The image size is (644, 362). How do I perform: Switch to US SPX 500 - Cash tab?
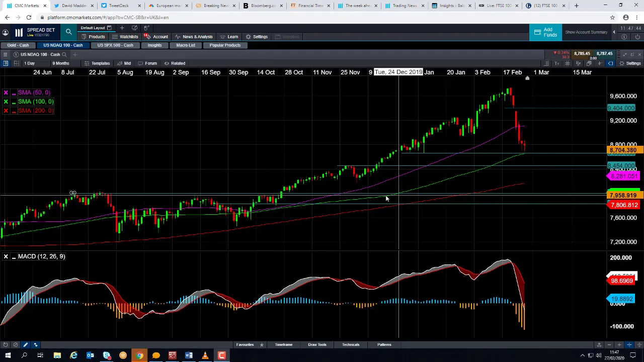(x=115, y=45)
